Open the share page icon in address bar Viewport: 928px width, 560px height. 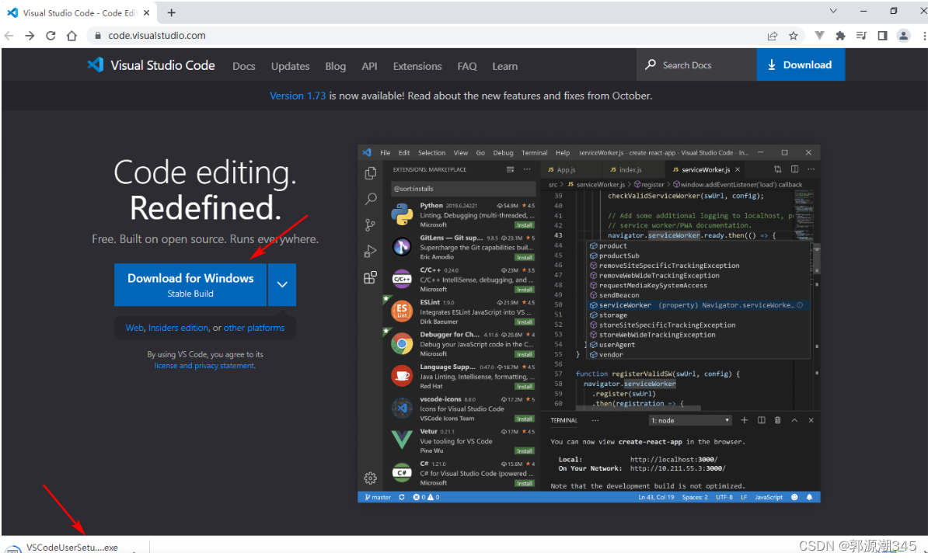pos(773,36)
